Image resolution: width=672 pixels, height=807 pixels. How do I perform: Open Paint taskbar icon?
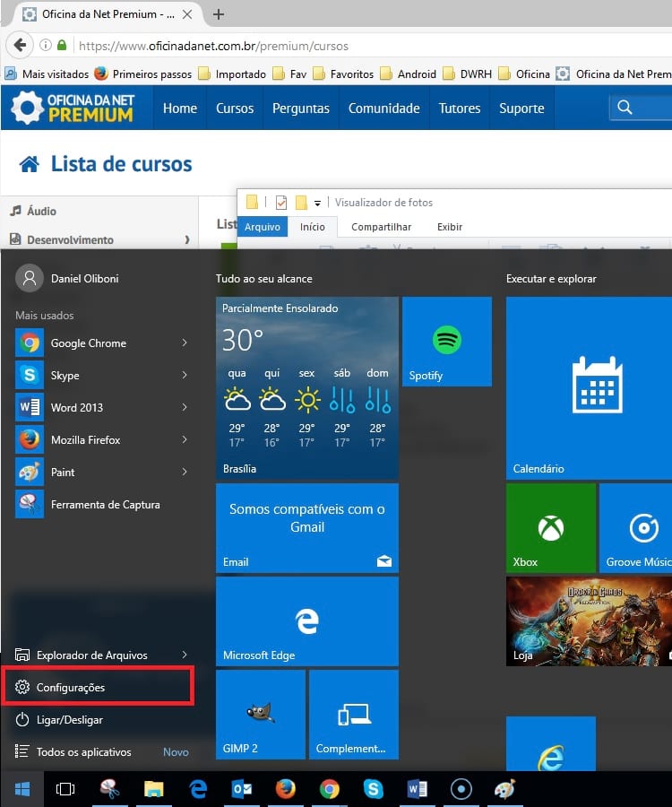pyautogui.click(x=504, y=788)
